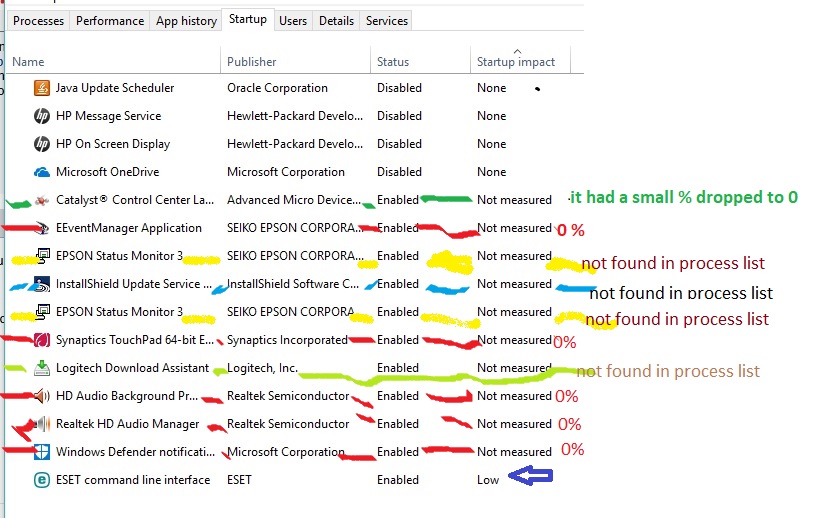Click Enabled status of Logitech Download Assistant
825x518 pixels.
point(398,368)
